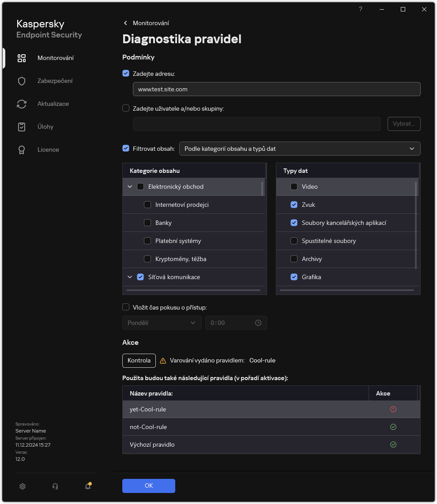Uncheck the Zadejte adresu checkbox
Viewport: 437px width, 504px height.
click(126, 73)
